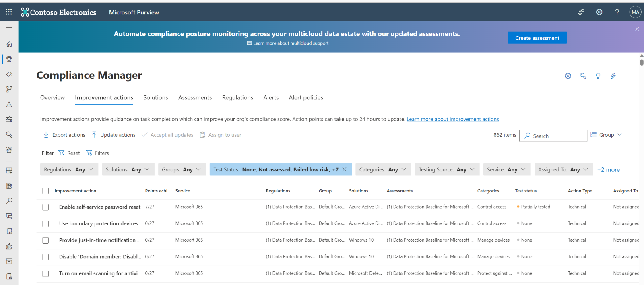Open the archive box sidebar icon

pyautogui.click(x=9, y=261)
